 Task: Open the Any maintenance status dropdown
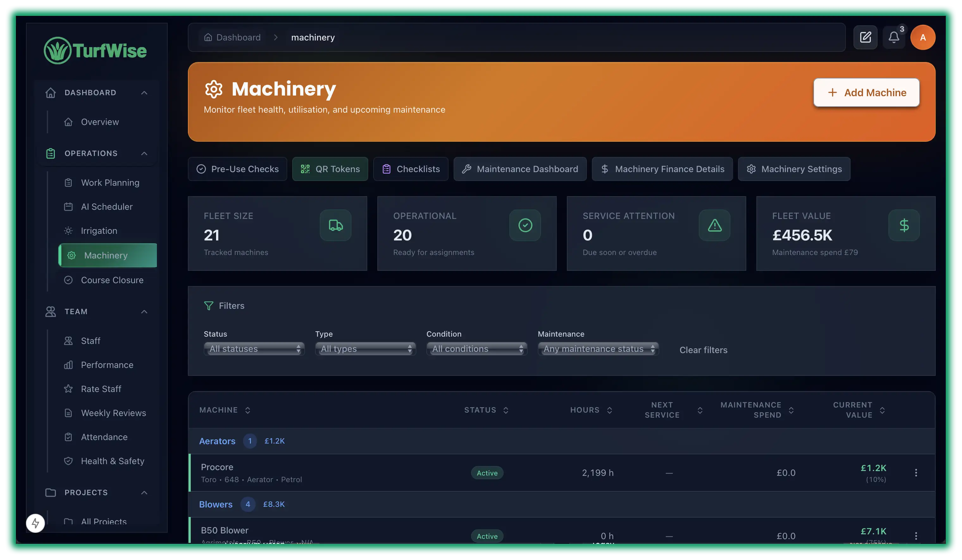tap(598, 349)
